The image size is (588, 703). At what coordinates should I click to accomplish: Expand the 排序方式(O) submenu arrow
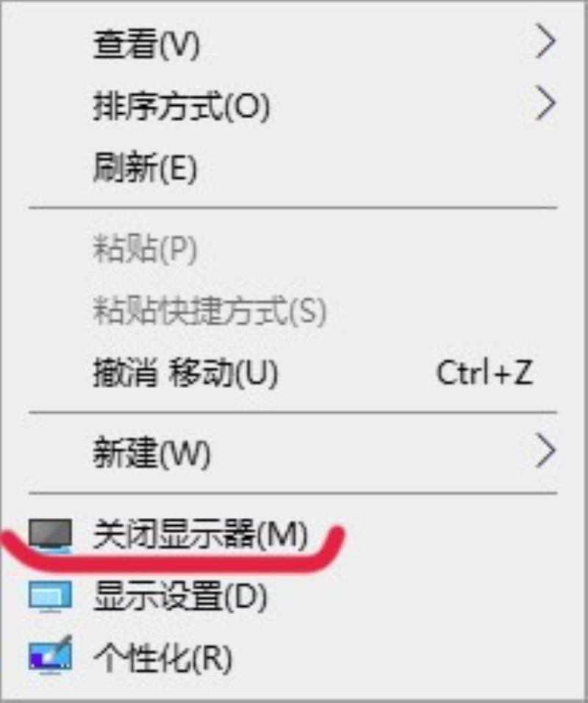(546, 104)
